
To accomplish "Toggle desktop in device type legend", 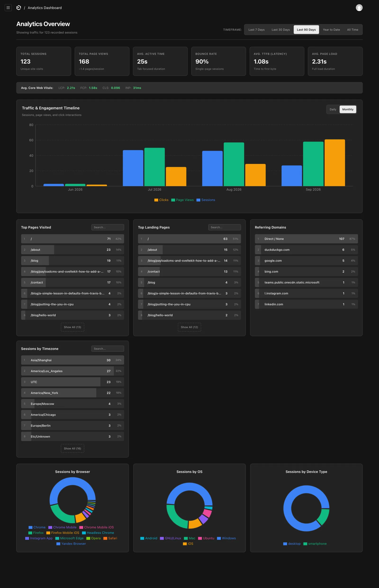I will (x=292, y=543).
